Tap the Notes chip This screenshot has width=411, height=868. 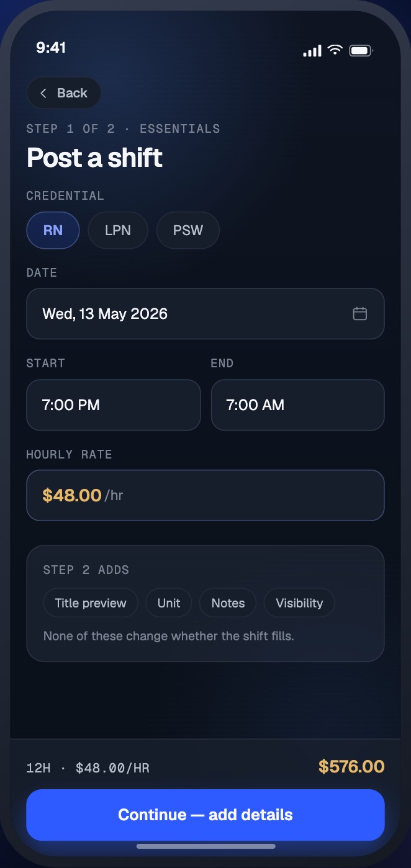[x=228, y=603]
